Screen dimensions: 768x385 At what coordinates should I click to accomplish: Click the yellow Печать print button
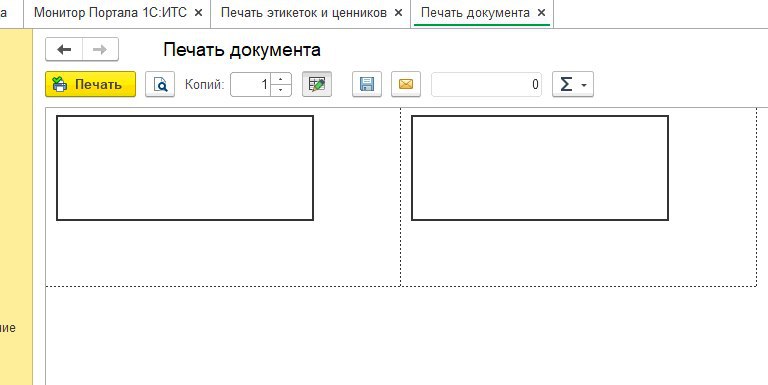coord(90,84)
